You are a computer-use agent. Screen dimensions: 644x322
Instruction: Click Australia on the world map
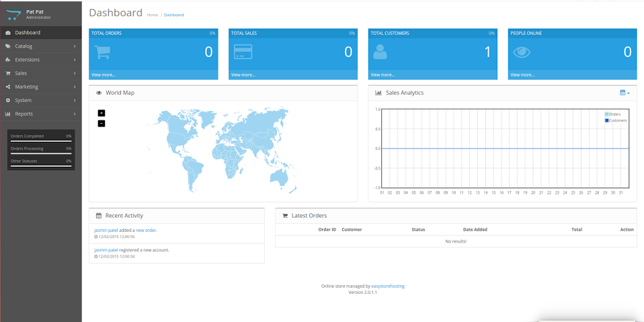[278, 176]
